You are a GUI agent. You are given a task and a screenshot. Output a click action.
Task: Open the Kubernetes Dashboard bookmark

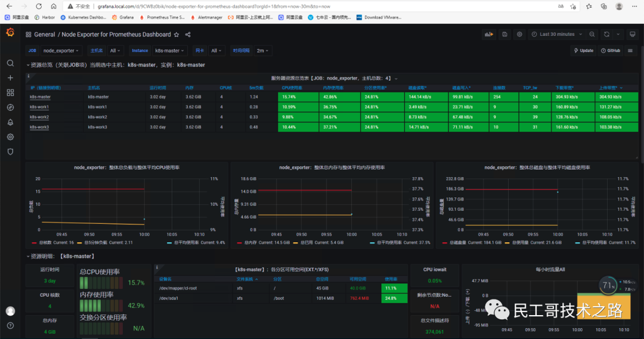coord(83,17)
